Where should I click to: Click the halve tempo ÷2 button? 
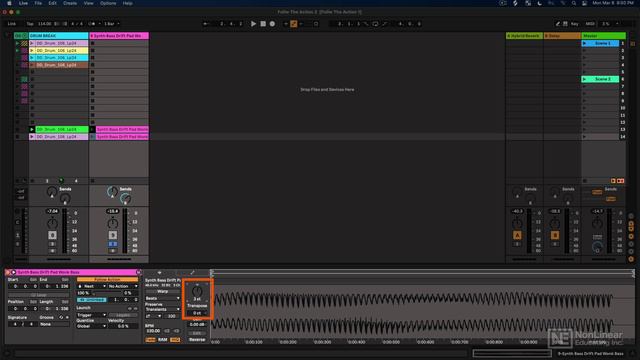(x=167, y=331)
